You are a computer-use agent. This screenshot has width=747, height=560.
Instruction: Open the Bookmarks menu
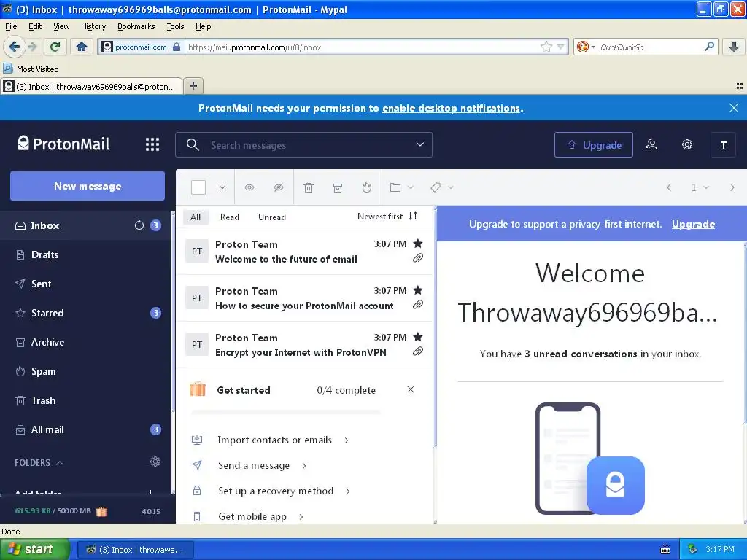coord(136,27)
